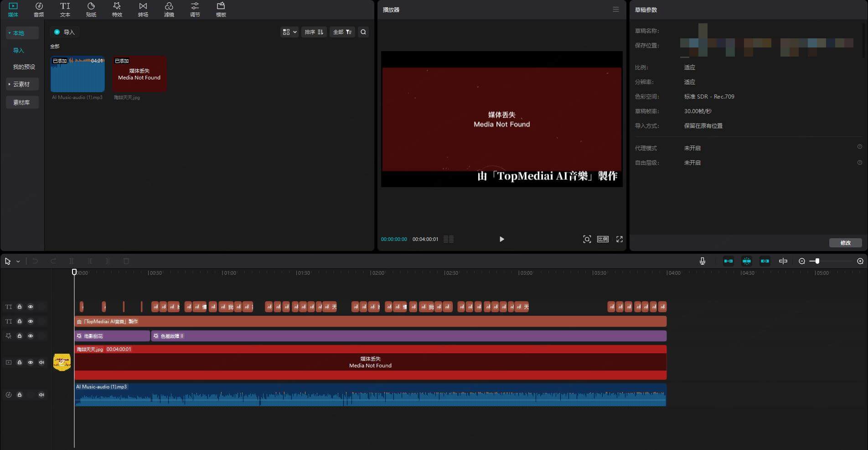Screen dimensions: 868x450
Task: Lock the main video track
Action: point(20,362)
